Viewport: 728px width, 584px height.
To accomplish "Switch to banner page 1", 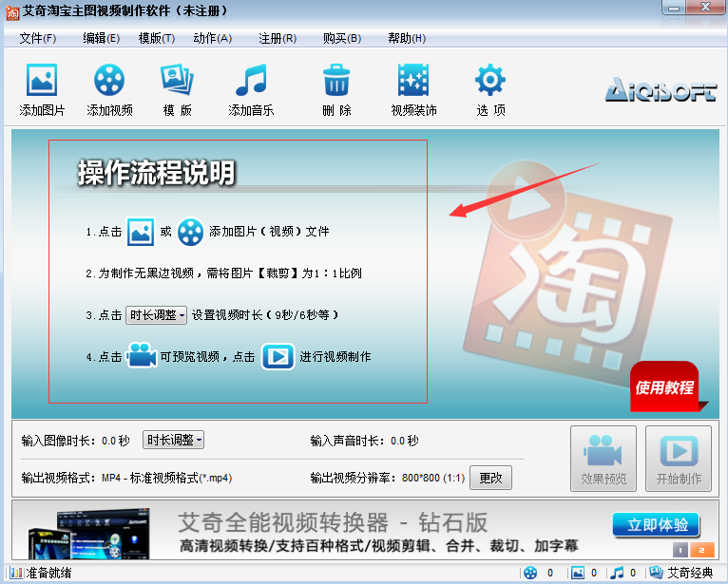I will [680, 550].
